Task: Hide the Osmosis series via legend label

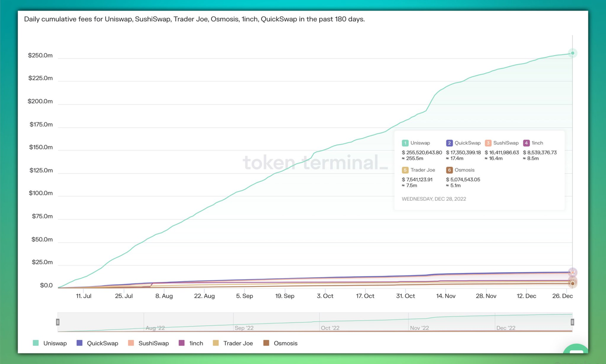Action: pyautogui.click(x=285, y=343)
